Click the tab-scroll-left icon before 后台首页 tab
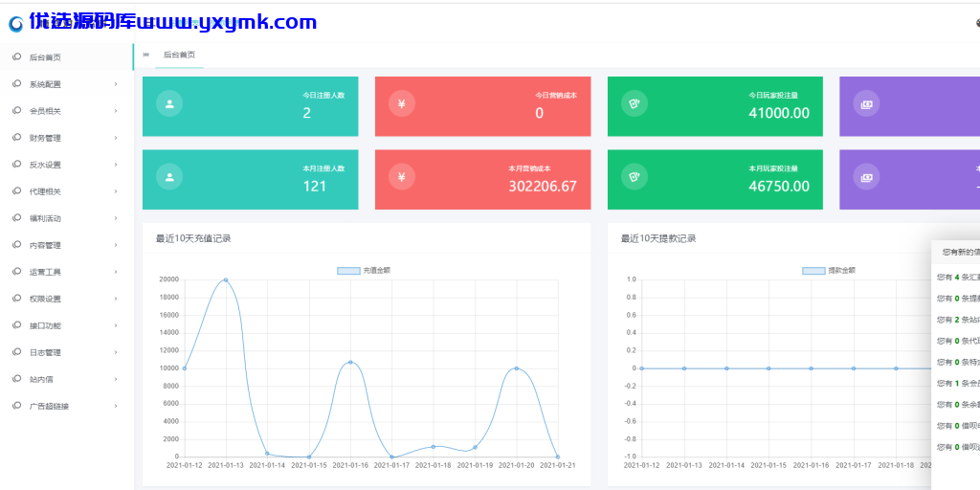 click(x=145, y=55)
